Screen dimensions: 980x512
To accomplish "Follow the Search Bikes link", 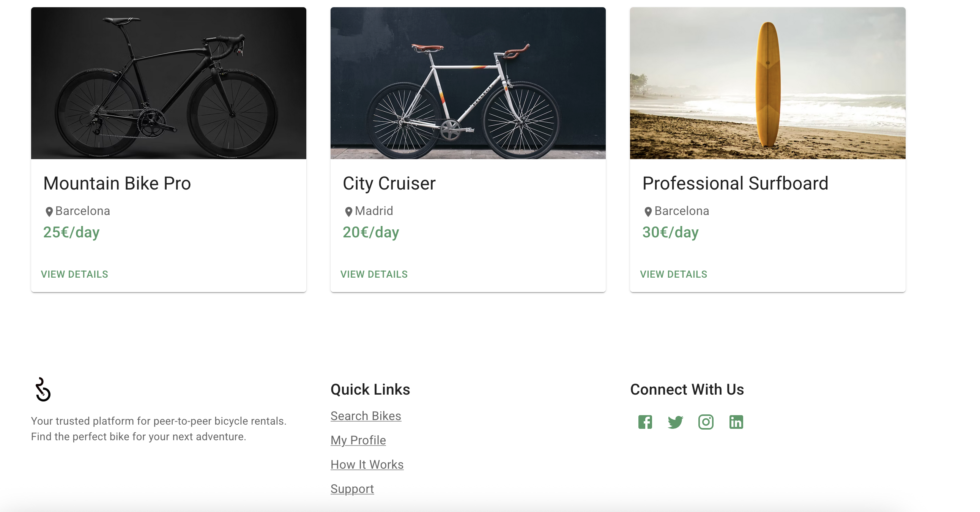I will 366,416.
